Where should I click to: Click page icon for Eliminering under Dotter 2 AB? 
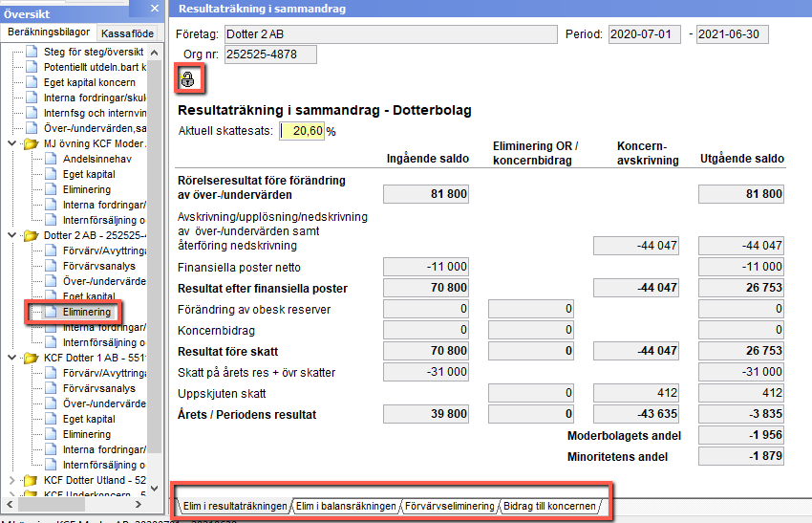(x=51, y=312)
